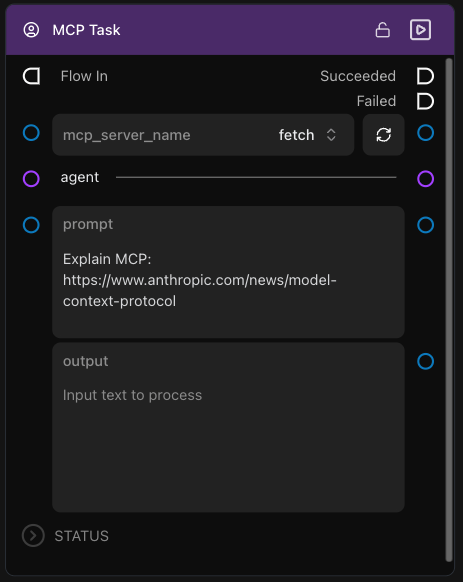Click left port of mcp_server_name
Image resolution: width=463 pixels, height=582 pixels.
point(31,133)
